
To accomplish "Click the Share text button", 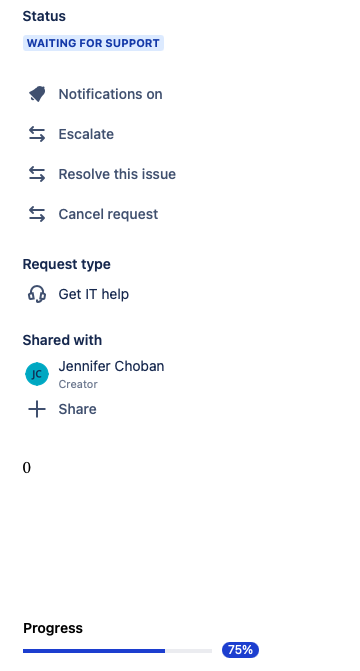I will click(77, 409).
